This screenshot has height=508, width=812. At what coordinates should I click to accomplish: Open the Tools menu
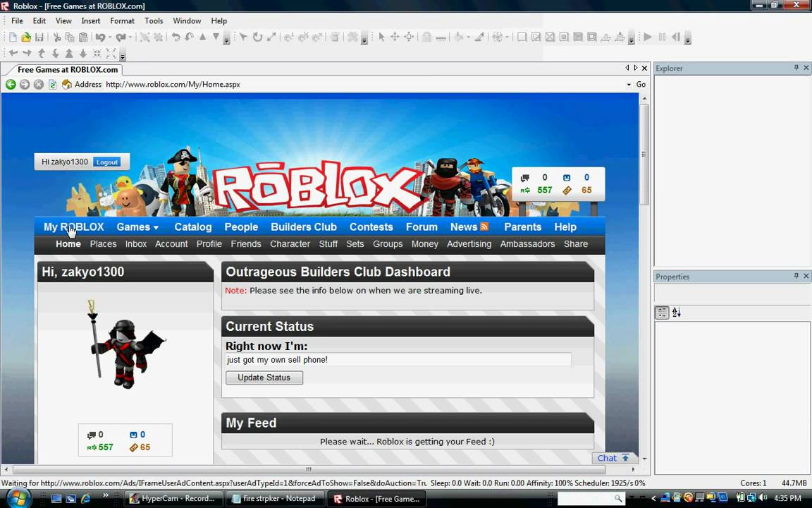pyautogui.click(x=154, y=20)
